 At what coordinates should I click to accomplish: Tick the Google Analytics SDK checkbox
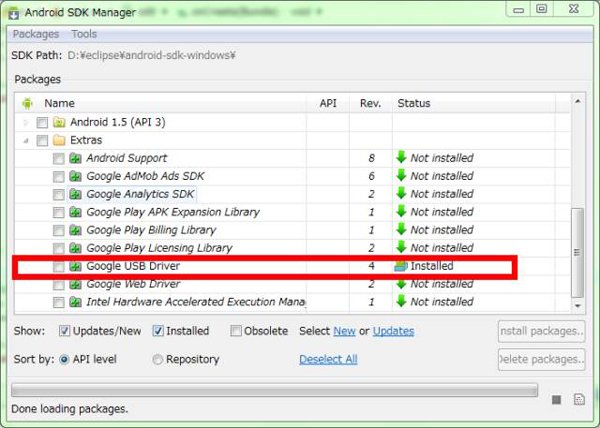59,194
